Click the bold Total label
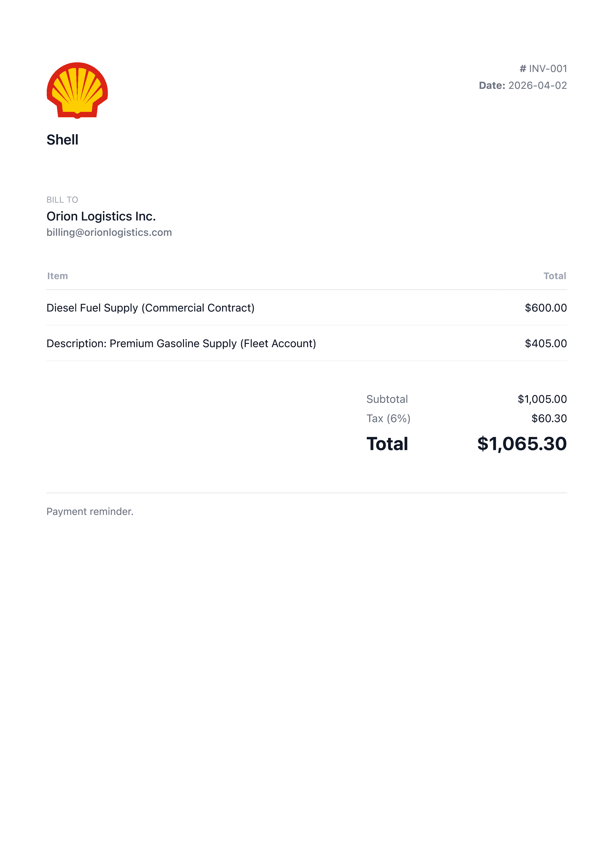This screenshot has height=868, width=614. pyautogui.click(x=387, y=444)
